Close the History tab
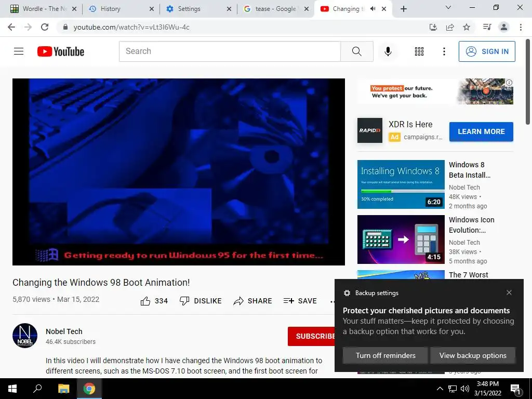Screen dimensions: 532x399 click(152, 9)
